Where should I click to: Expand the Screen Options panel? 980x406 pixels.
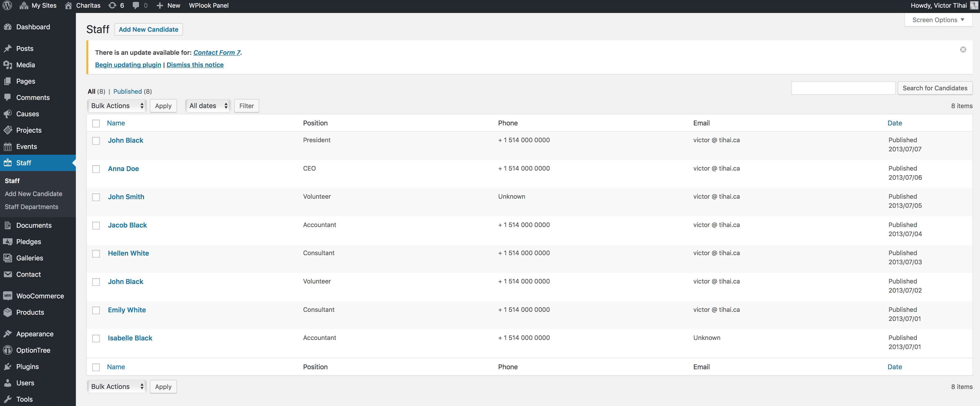point(938,20)
